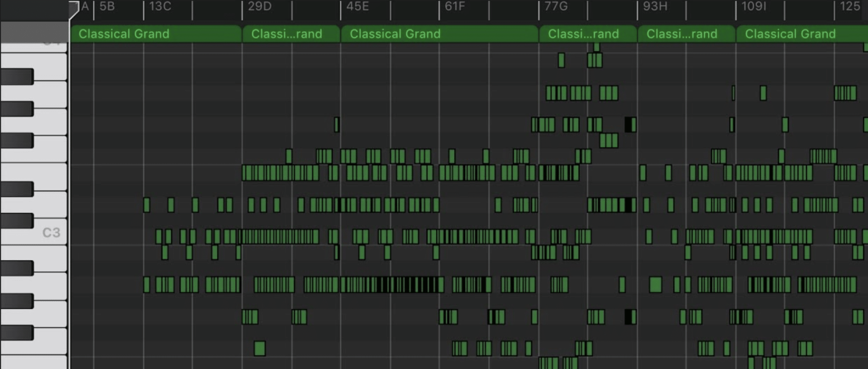
Task: Go to bar 77G in ruler
Action: click(556, 7)
